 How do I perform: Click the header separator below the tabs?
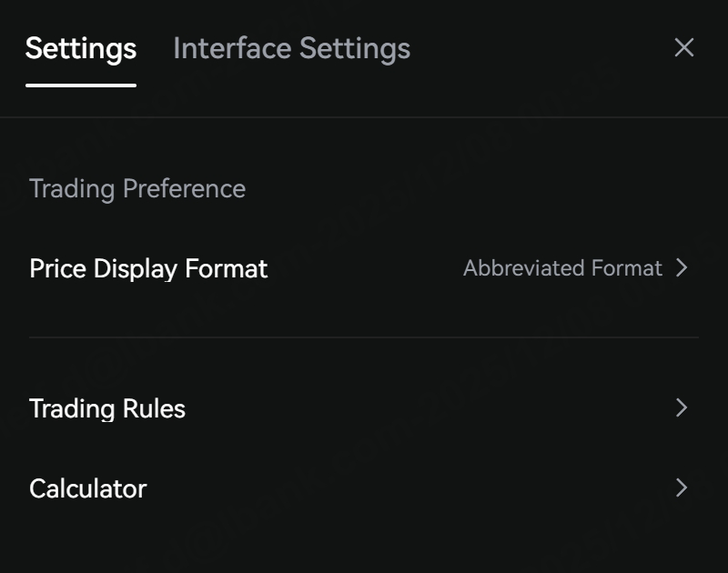coord(364,117)
